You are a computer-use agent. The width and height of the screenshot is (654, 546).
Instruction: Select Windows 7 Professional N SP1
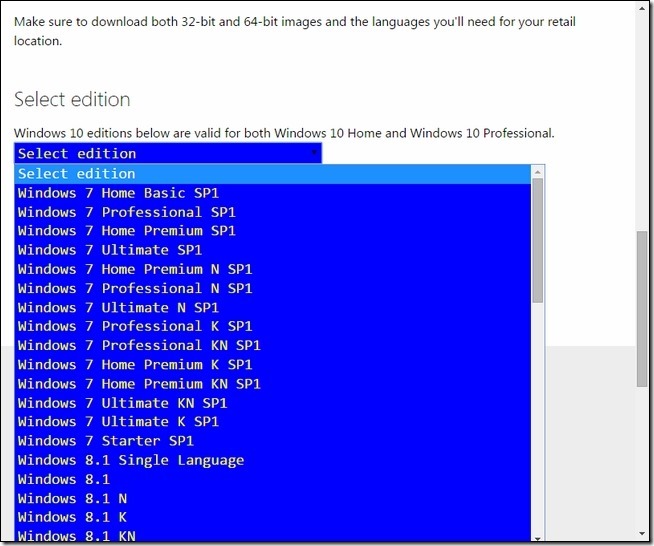pos(273,289)
